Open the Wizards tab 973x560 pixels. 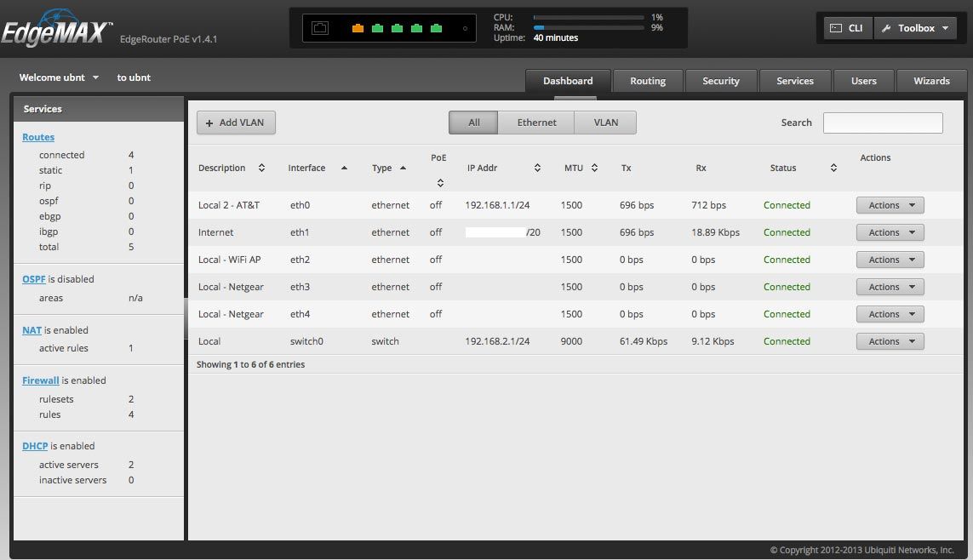931,81
